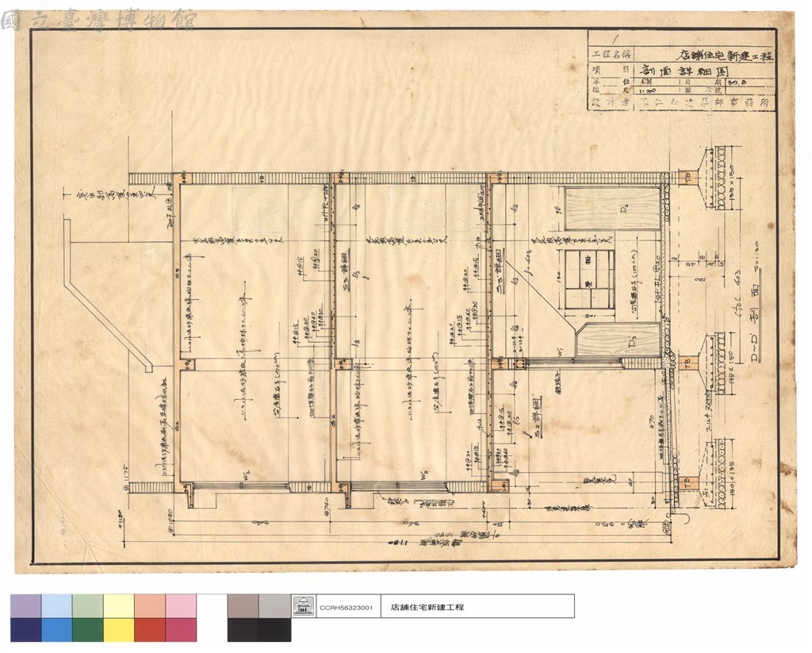The width and height of the screenshot is (812, 653).
Task: Pick the lavender color swatch
Action: (26, 606)
